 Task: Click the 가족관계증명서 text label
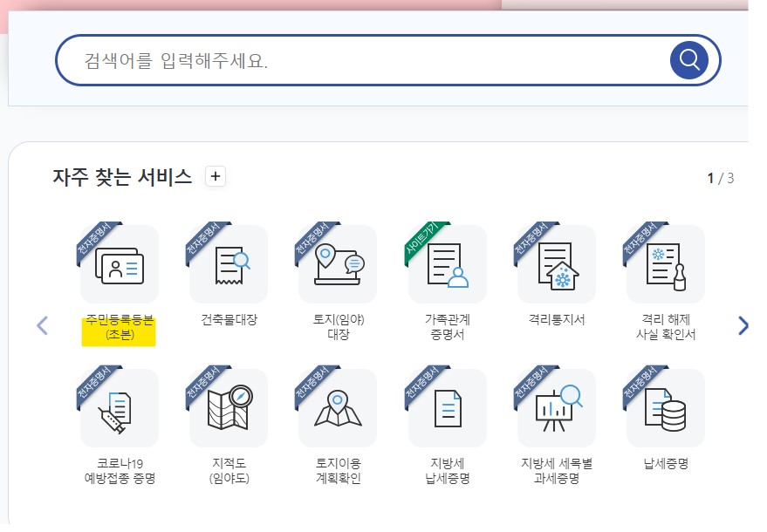click(x=447, y=327)
